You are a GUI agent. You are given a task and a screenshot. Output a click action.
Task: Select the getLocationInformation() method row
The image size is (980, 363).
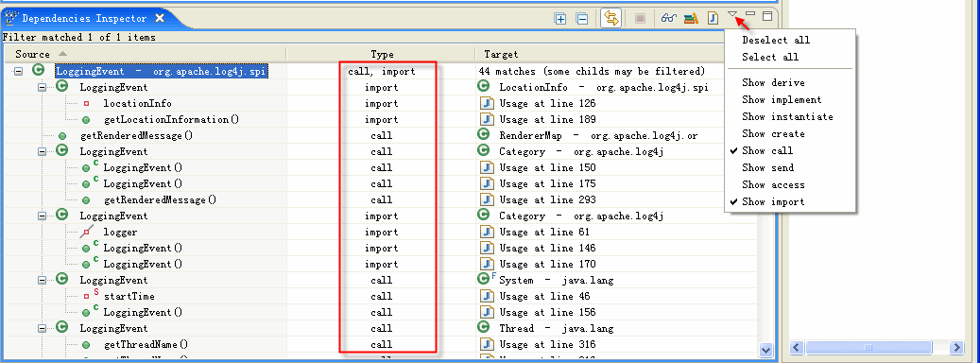click(171, 119)
